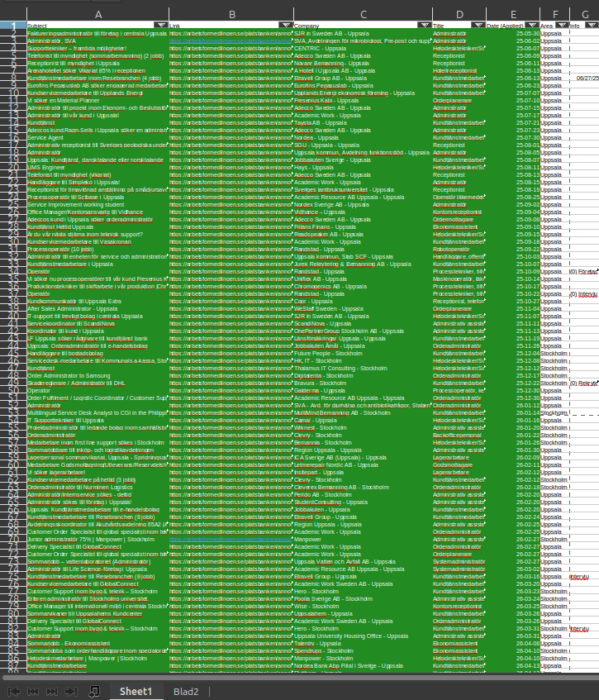Select column G header

[585, 15]
